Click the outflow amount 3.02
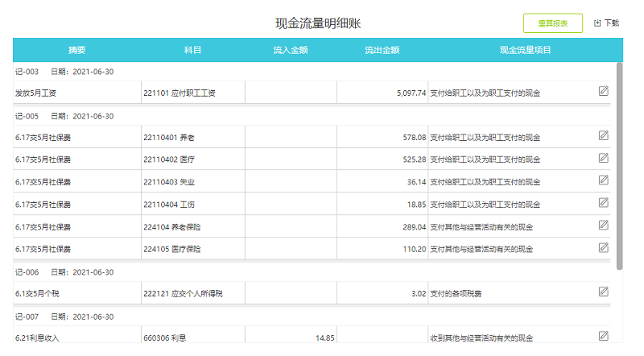 419,293
